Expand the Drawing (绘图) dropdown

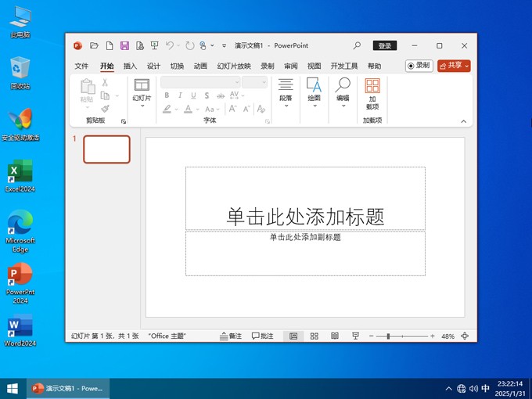coord(314,94)
